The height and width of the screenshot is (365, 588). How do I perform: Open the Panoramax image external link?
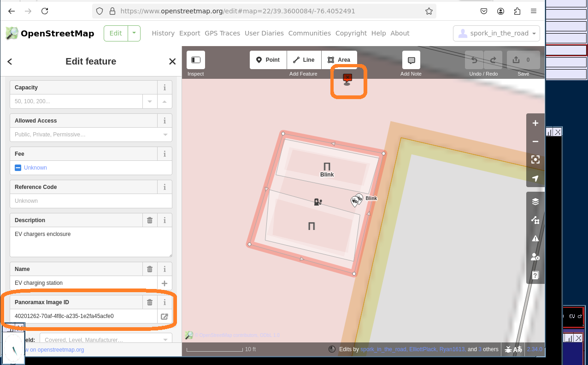pos(165,316)
